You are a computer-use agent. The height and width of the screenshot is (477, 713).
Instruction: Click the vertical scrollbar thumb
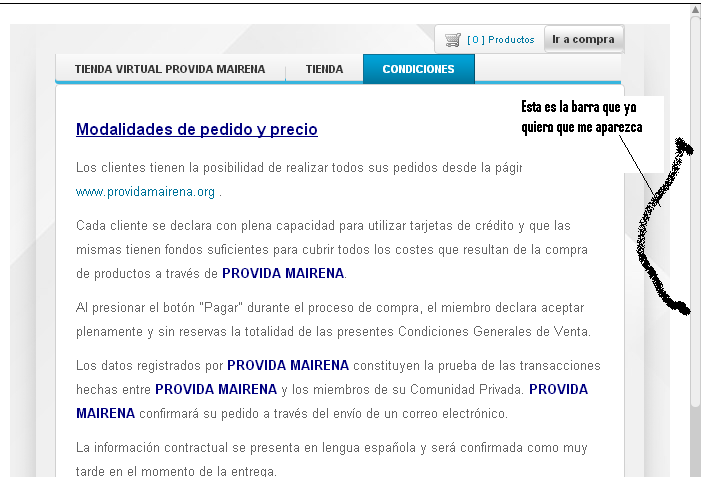click(696, 211)
